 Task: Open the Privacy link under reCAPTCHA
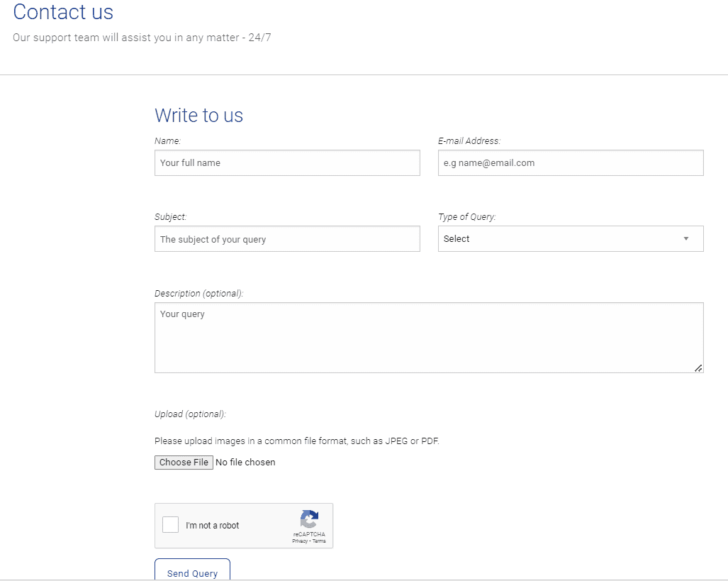pyautogui.click(x=301, y=540)
